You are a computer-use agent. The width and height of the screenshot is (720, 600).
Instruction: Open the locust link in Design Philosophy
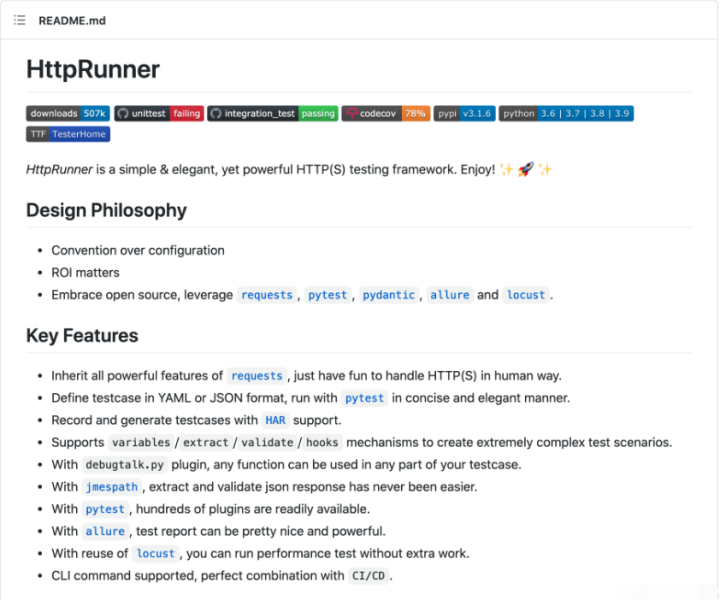[526, 295]
